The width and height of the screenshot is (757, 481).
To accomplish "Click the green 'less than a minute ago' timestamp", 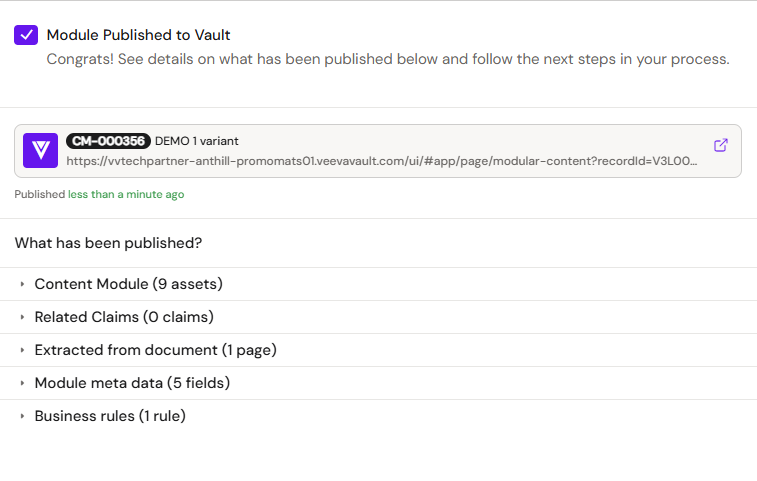I will click(126, 195).
